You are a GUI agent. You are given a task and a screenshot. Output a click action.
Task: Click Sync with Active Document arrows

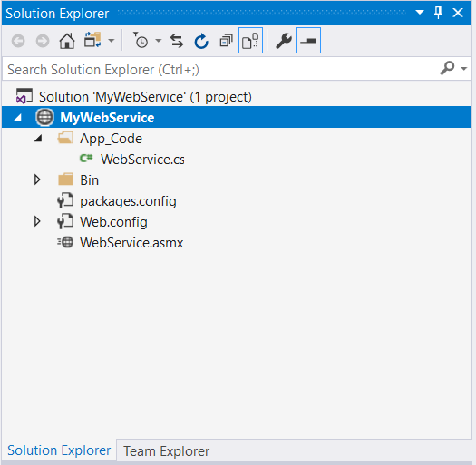click(x=177, y=41)
